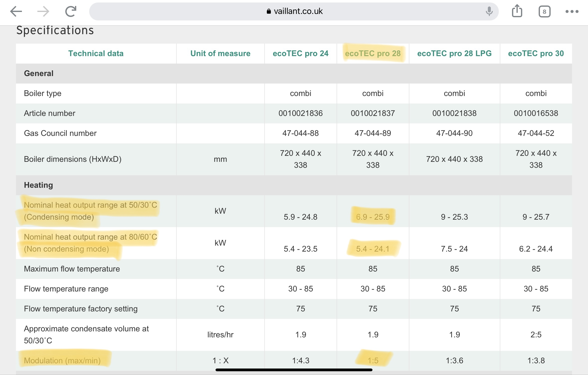Click the Specifications heading

click(x=55, y=30)
